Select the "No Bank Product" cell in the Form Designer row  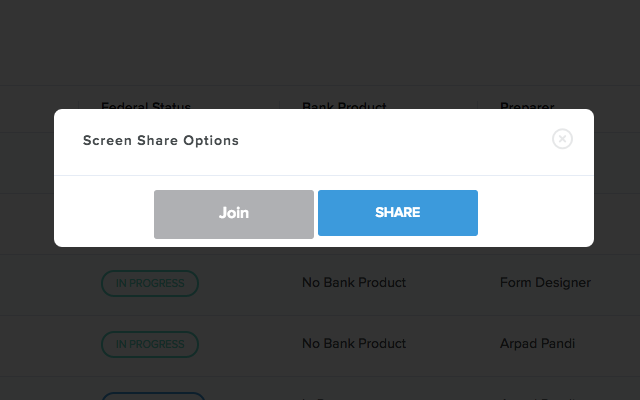tap(354, 282)
